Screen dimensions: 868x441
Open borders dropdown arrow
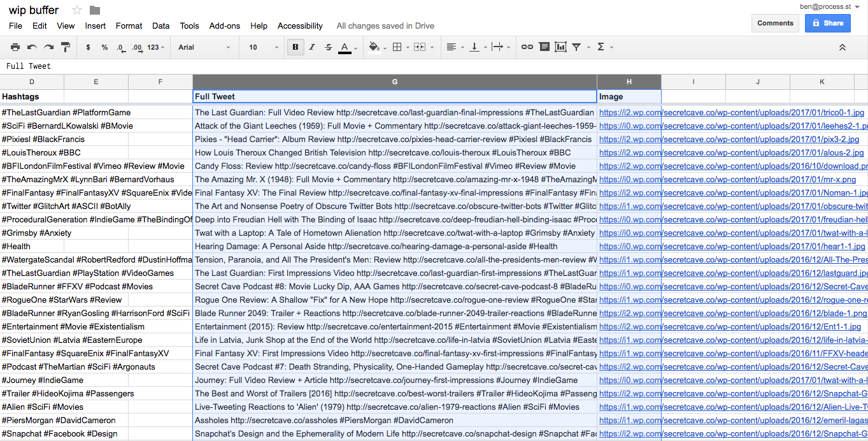[x=408, y=48]
